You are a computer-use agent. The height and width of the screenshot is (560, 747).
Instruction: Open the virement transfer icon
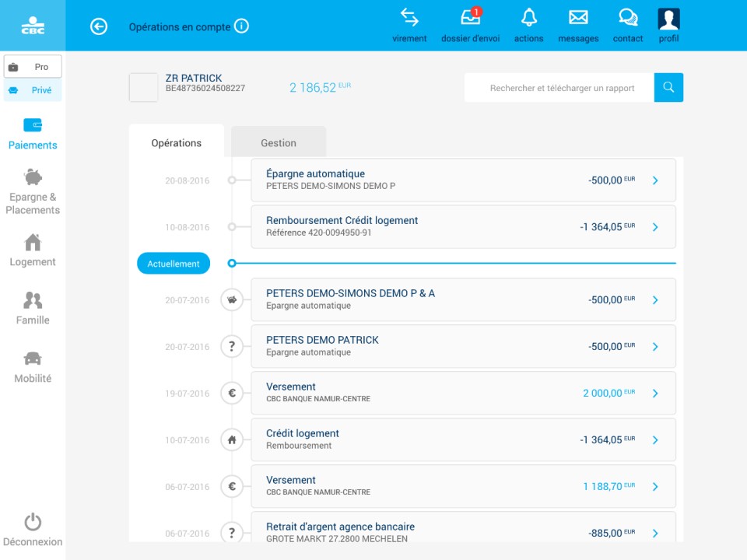(x=409, y=18)
